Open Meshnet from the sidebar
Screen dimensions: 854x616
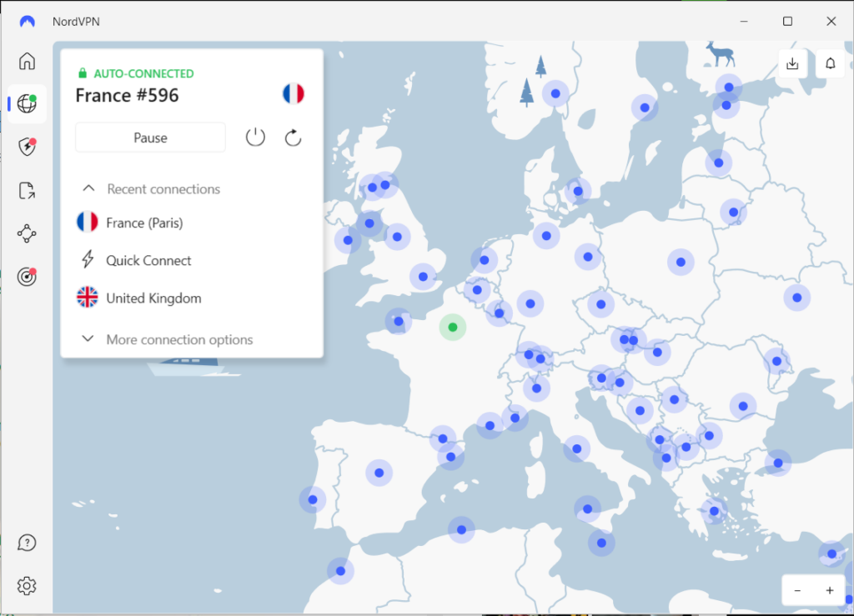click(27, 234)
